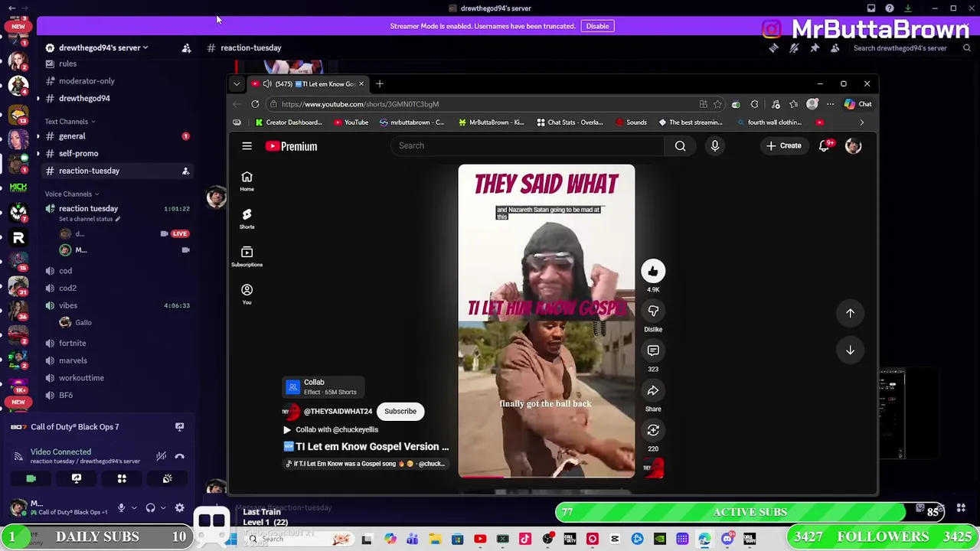Image resolution: width=980 pixels, height=551 pixels.
Task: Open YouTube notifications bell
Action: 825,145
